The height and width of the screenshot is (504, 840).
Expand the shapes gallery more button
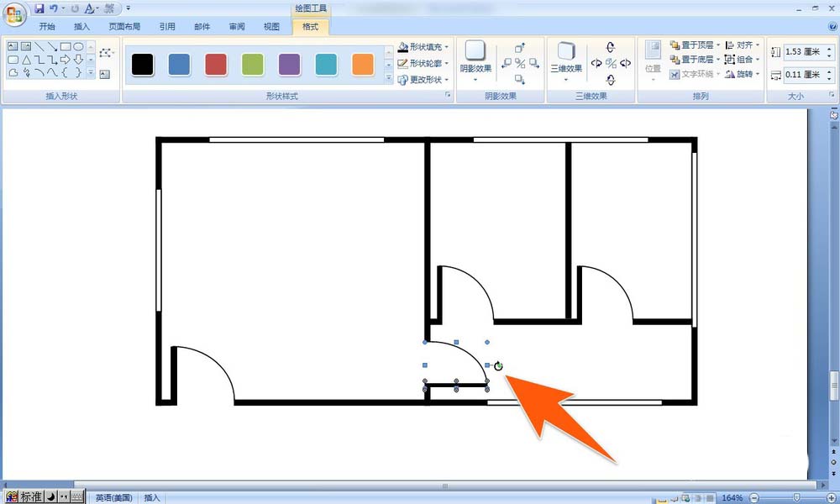coord(91,72)
